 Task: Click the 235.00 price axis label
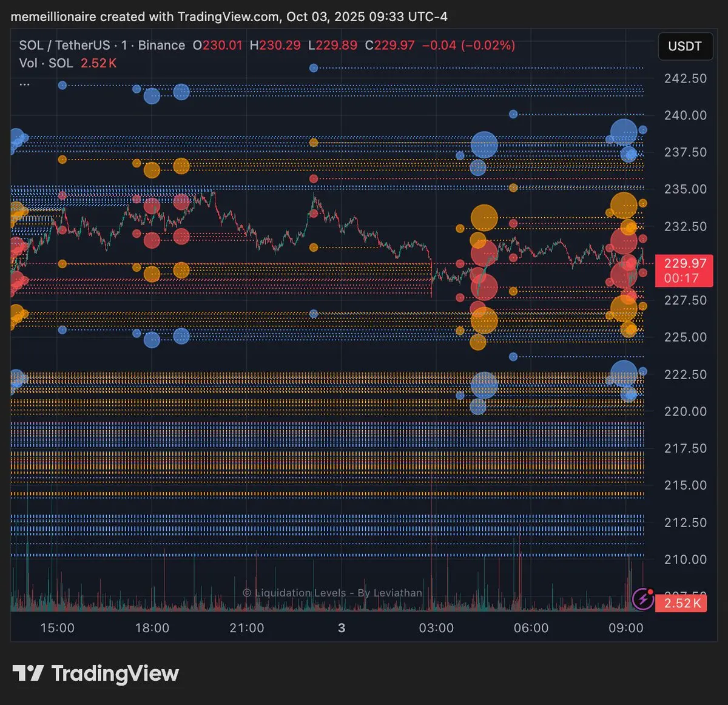click(x=686, y=189)
